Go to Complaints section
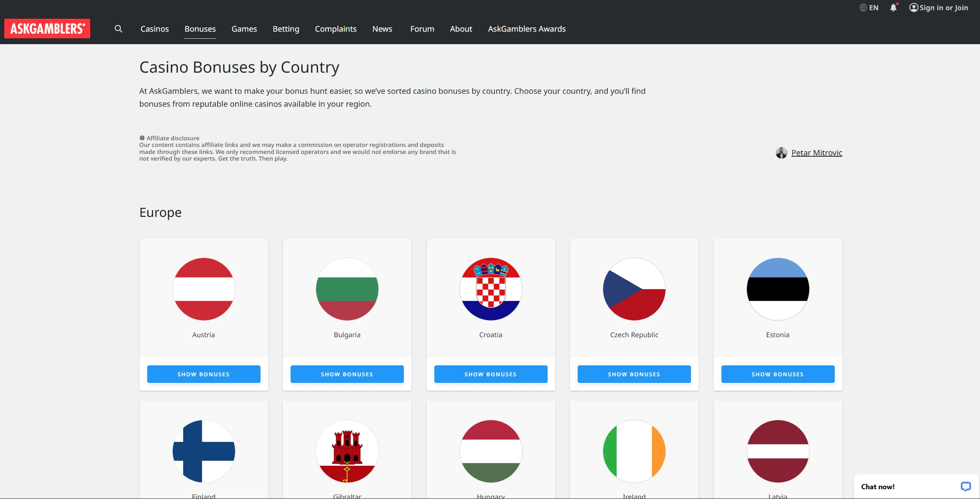 [336, 29]
